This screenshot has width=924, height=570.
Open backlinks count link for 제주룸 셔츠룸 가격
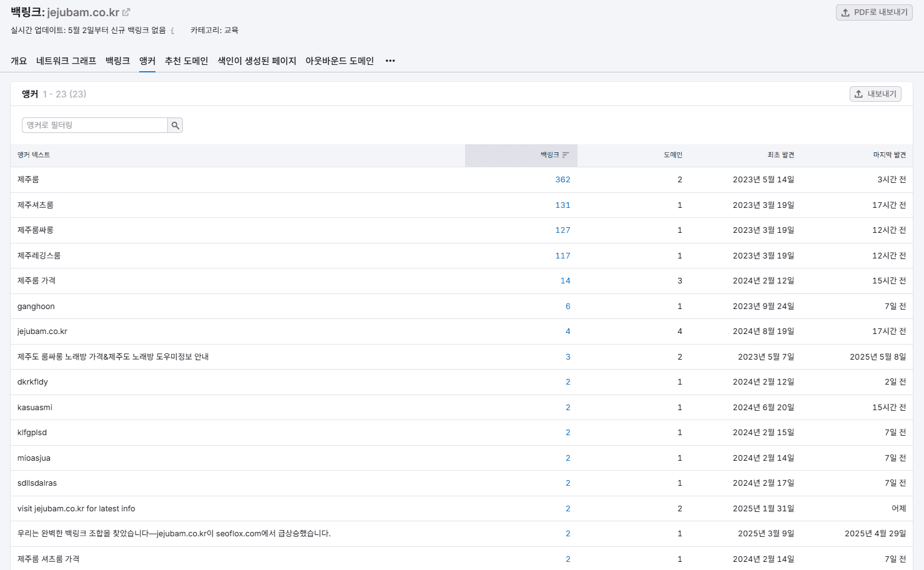point(568,559)
